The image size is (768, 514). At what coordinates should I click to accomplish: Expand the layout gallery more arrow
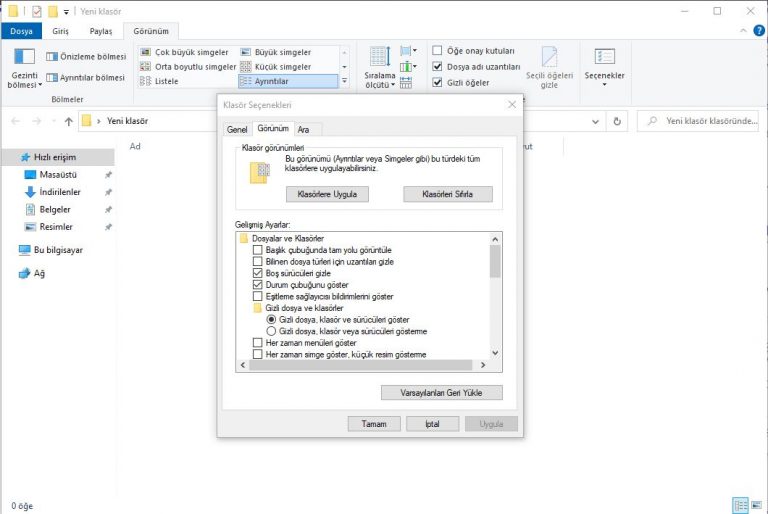(344, 81)
